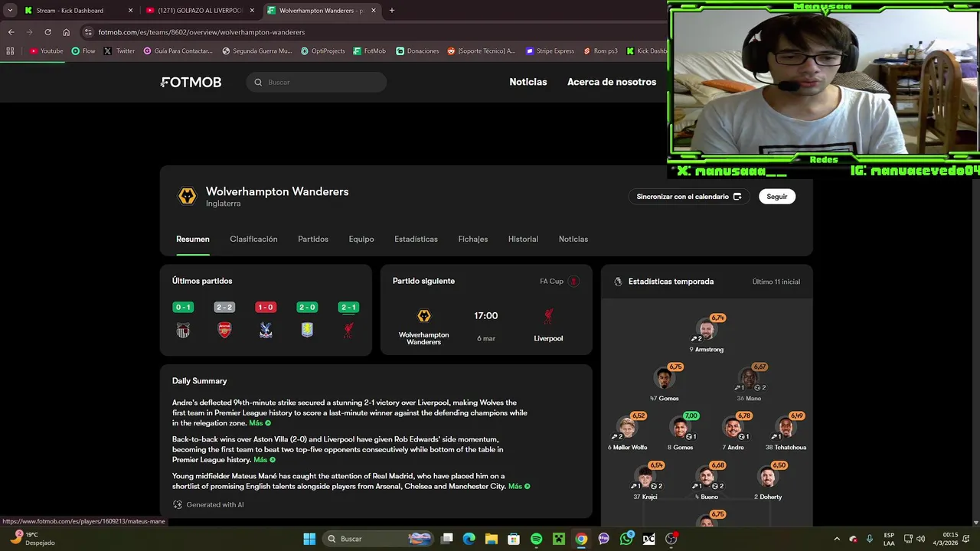Open the Grimsby Town crest under 0-1 result
The width and height of the screenshot is (980, 551).
[183, 330]
